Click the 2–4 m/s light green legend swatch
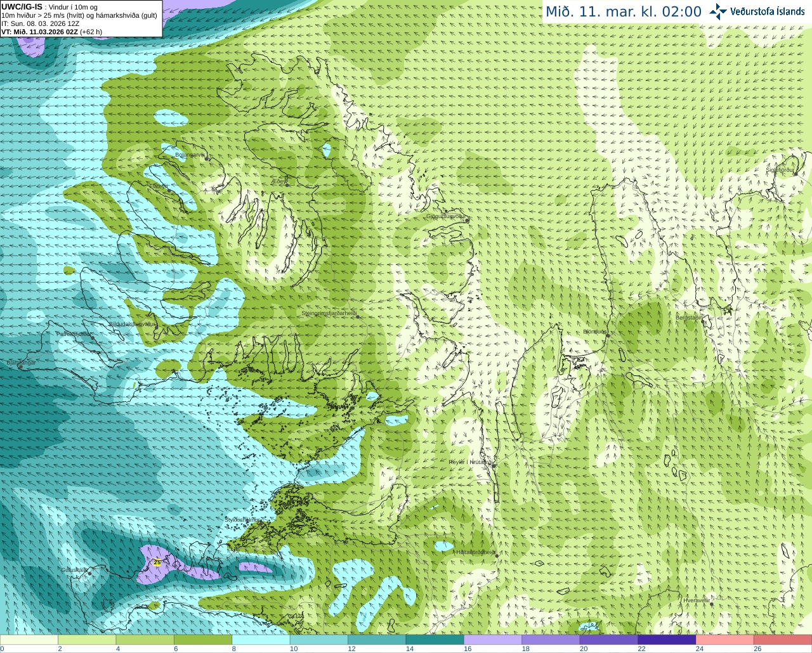This screenshot has height=653, width=812. [87, 640]
